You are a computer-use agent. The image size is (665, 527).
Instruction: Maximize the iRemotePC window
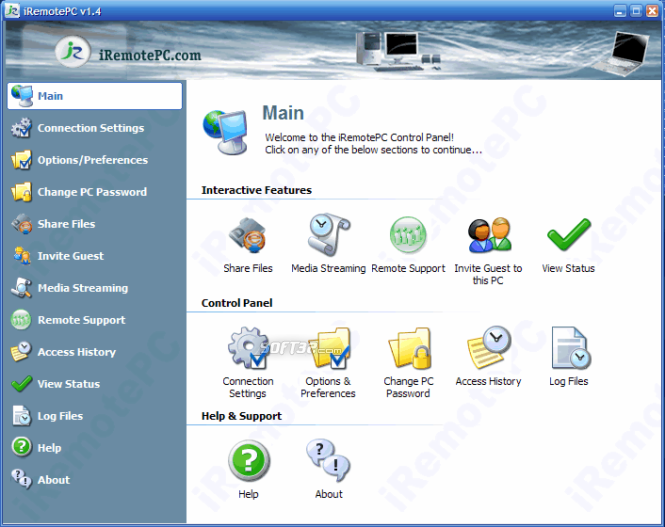(x=636, y=11)
